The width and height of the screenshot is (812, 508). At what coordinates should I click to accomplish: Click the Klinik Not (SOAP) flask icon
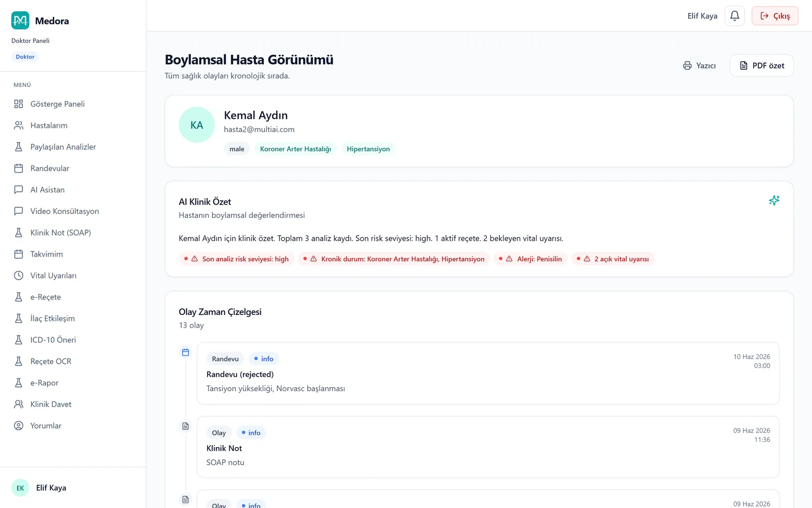(x=19, y=233)
